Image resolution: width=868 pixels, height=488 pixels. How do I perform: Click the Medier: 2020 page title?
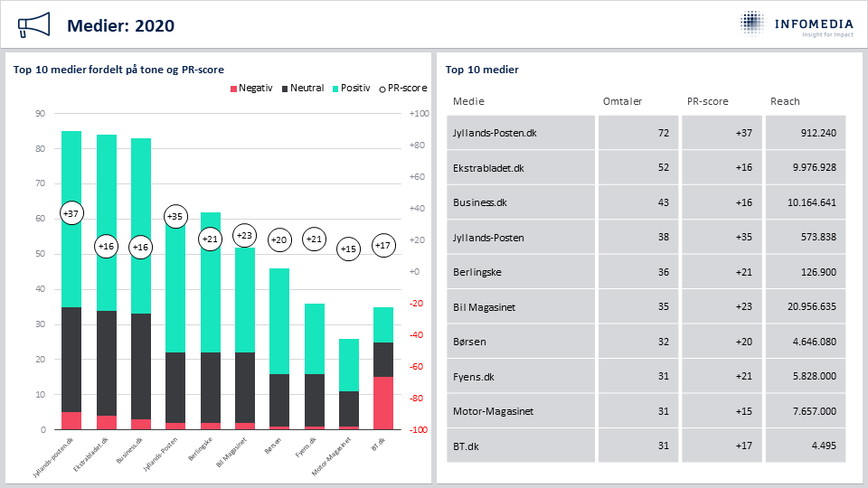coord(120,25)
